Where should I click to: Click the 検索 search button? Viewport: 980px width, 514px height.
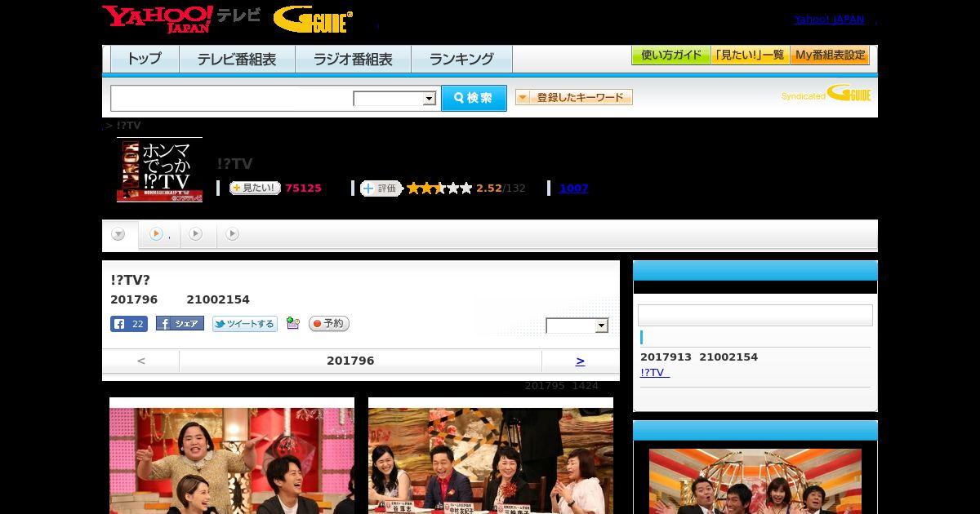coord(474,98)
